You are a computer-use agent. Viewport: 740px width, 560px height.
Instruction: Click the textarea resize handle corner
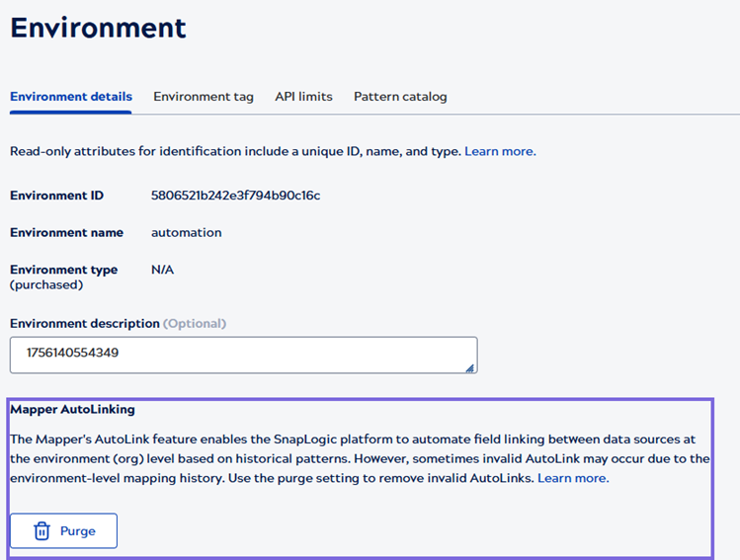point(470,367)
